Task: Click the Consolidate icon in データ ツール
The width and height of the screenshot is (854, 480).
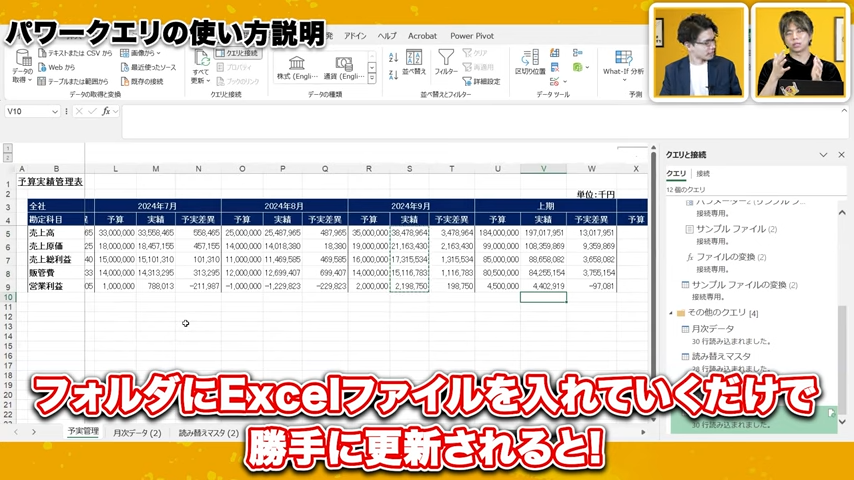Action: point(577,53)
